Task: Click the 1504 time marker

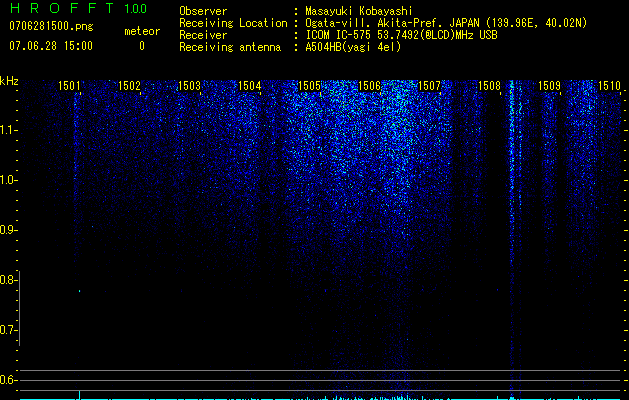Action: [x=249, y=85]
